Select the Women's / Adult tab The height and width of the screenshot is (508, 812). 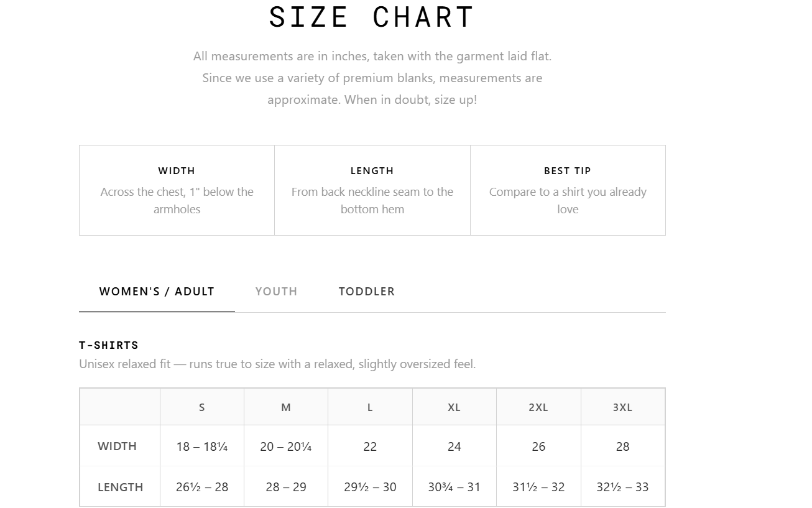(157, 292)
